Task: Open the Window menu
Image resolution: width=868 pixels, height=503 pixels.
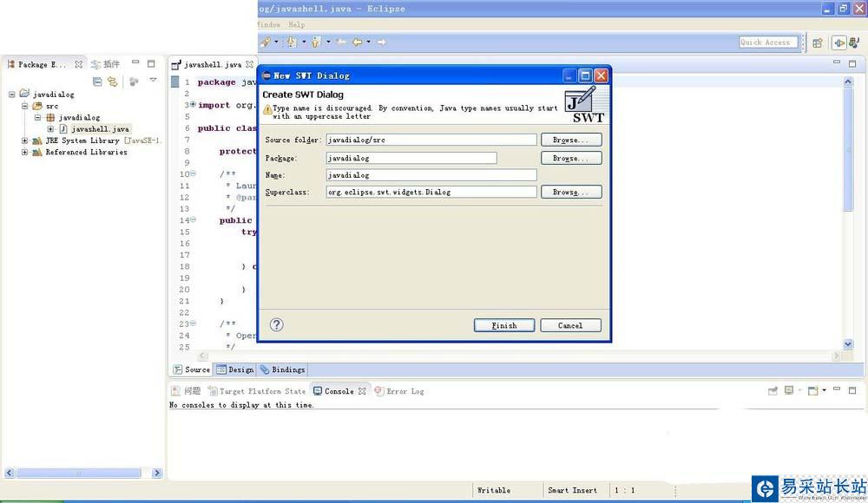Action: coord(269,24)
